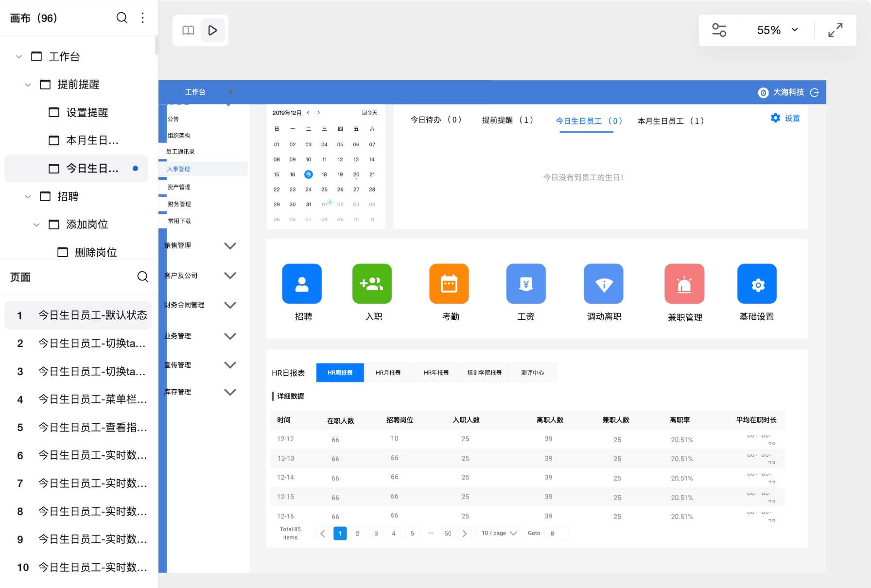Select the 招聘 recruitment icon

coord(302,284)
